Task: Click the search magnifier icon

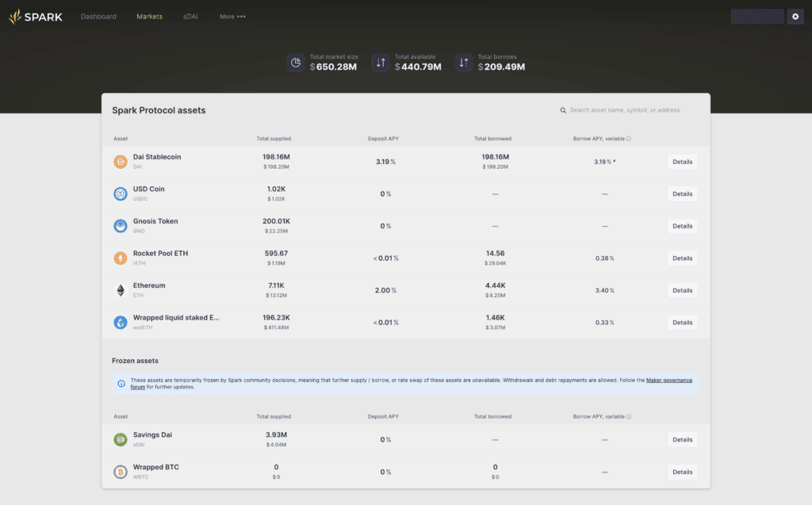Action: tap(563, 110)
